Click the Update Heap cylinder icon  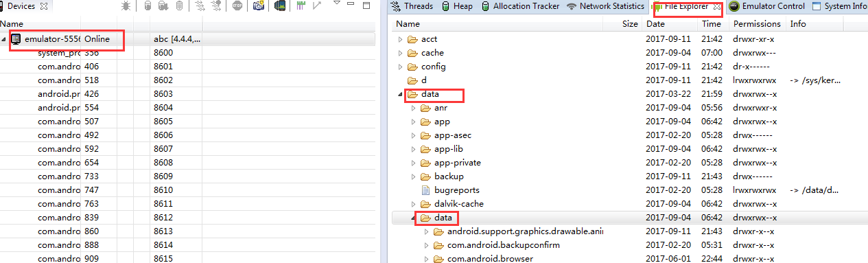coord(148,5)
